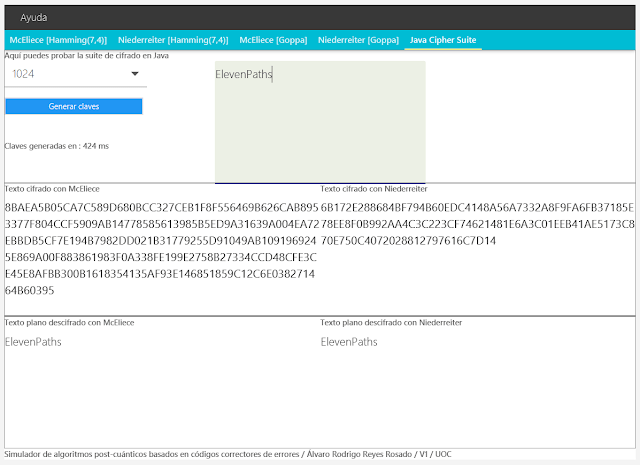Click the McEliece ciphertext hex output
Screen dimensions: 640x465
(x=160, y=249)
